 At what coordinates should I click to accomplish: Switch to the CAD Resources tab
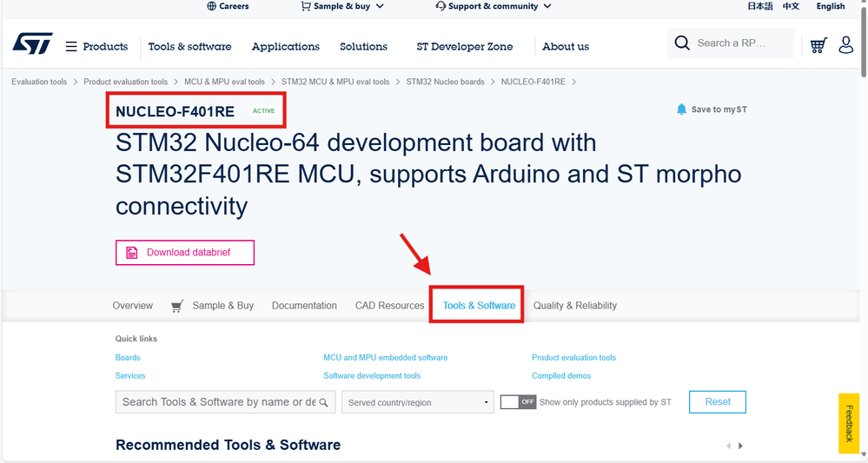click(390, 306)
